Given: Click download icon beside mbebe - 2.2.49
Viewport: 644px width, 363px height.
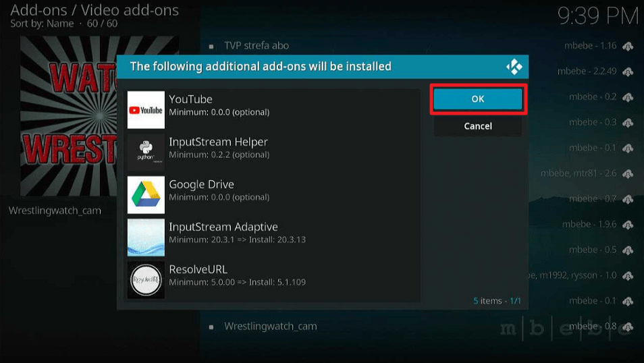Looking at the screenshot, I should point(628,72).
